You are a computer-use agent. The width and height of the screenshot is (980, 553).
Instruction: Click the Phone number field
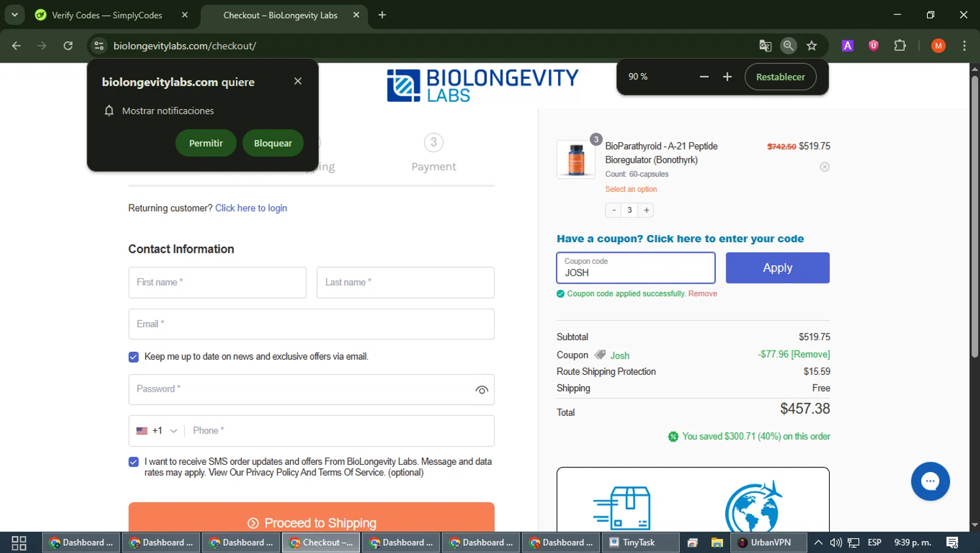point(338,431)
